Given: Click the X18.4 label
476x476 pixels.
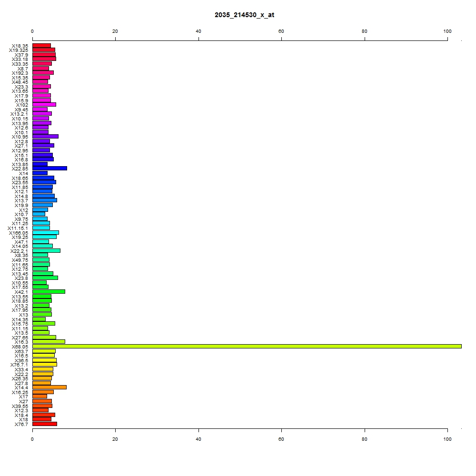Looking at the screenshot, I should click(21, 415).
